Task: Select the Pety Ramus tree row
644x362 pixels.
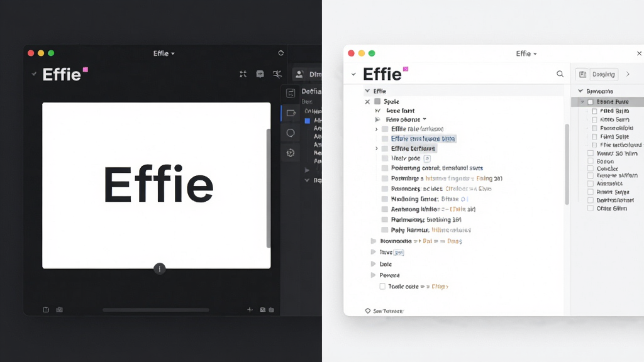Action: pyautogui.click(x=431, y=230)
